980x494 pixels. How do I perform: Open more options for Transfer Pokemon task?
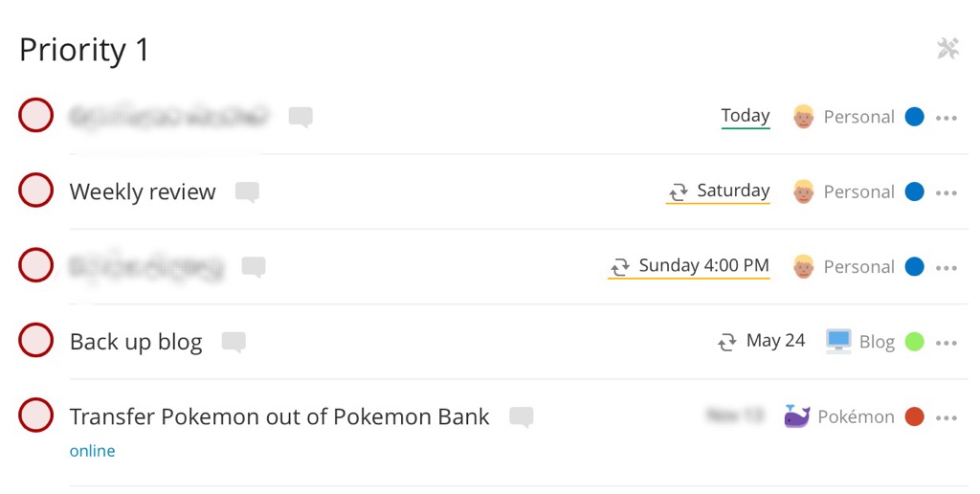coord(947,417)
